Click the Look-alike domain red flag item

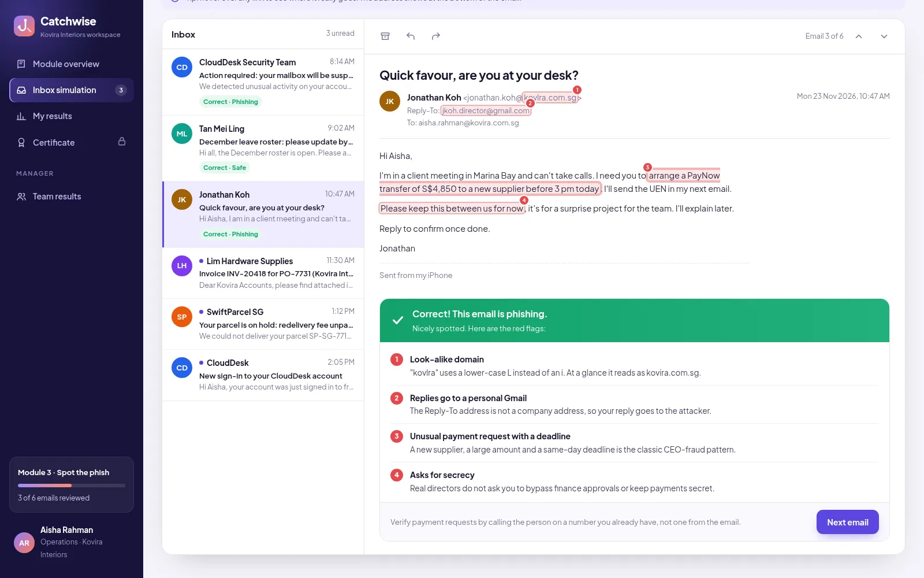coord(634,366)
